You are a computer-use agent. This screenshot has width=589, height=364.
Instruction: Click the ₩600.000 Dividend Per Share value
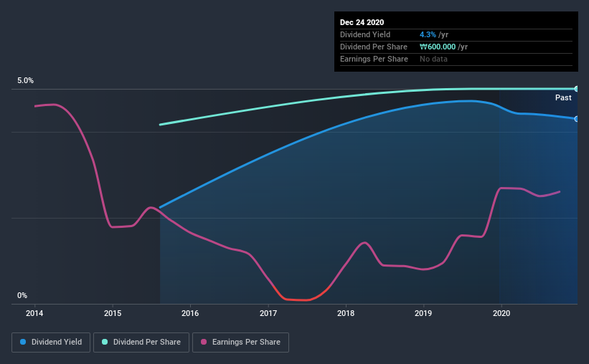point(438,47)
